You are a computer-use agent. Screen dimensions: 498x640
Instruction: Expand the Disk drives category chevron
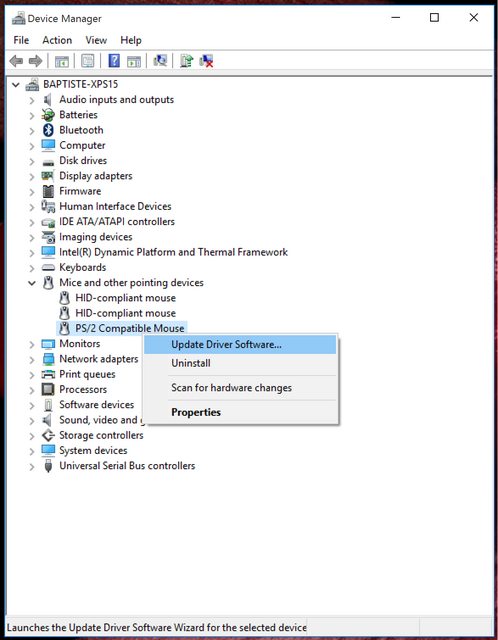coord(32,161)
